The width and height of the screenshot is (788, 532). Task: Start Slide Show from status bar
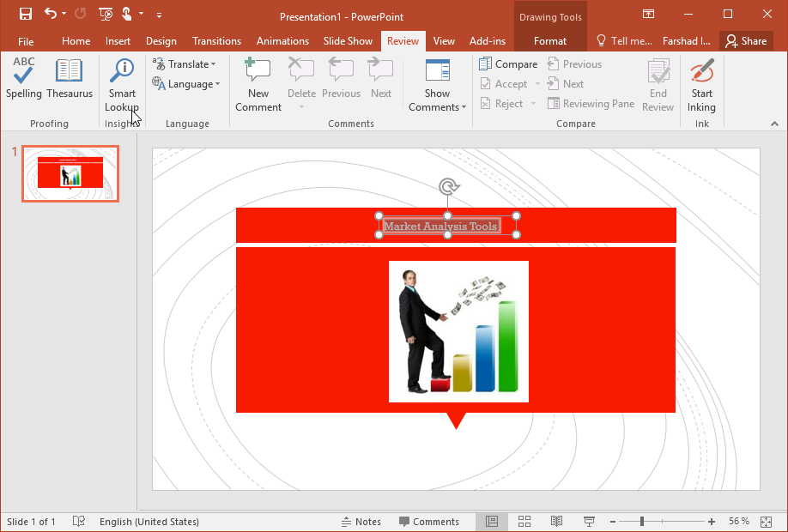click(x=589, y=522)
